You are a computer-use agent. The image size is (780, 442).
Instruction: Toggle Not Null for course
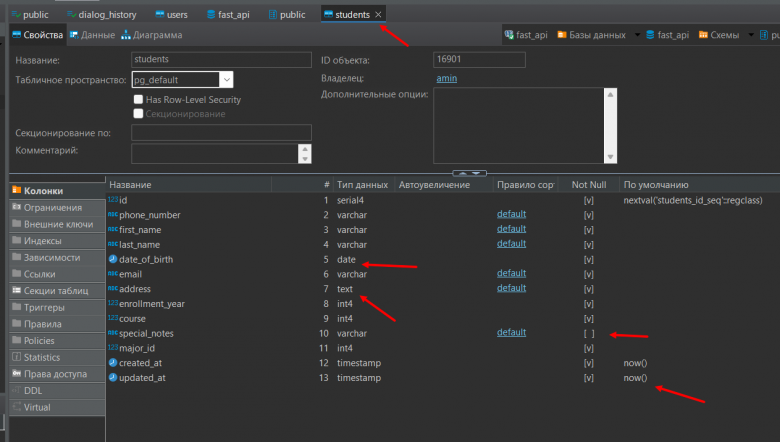589,319
